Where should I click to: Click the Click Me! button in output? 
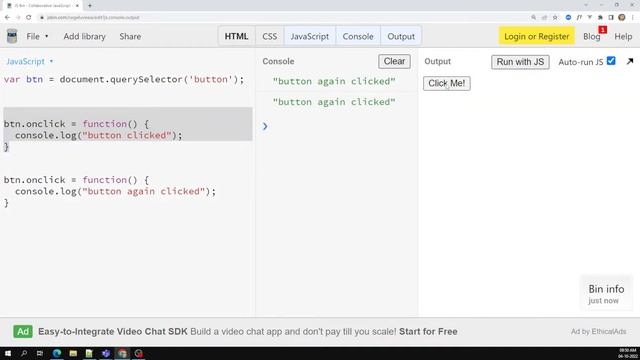coord(447,83)
